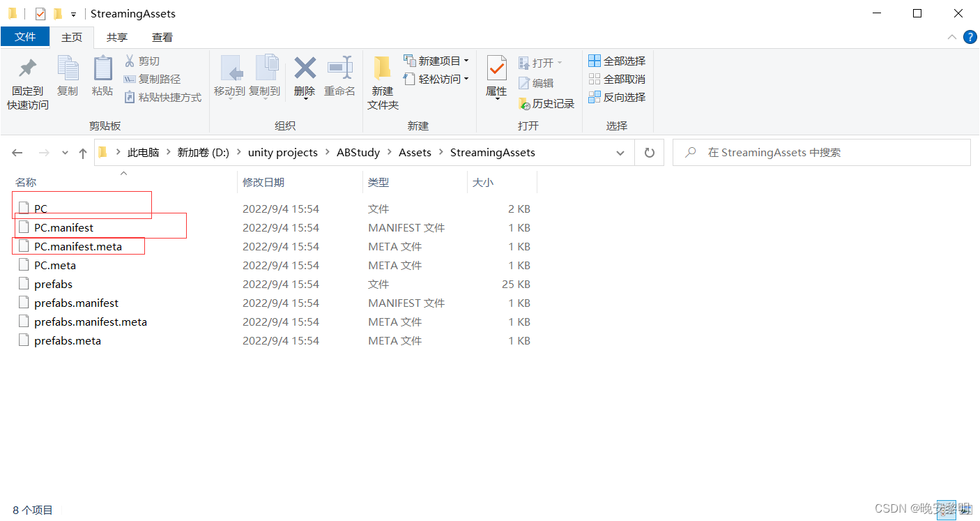
Task: Click the Delete (删除) X icon
Action: pyautogui.click(x=305, y=68)
